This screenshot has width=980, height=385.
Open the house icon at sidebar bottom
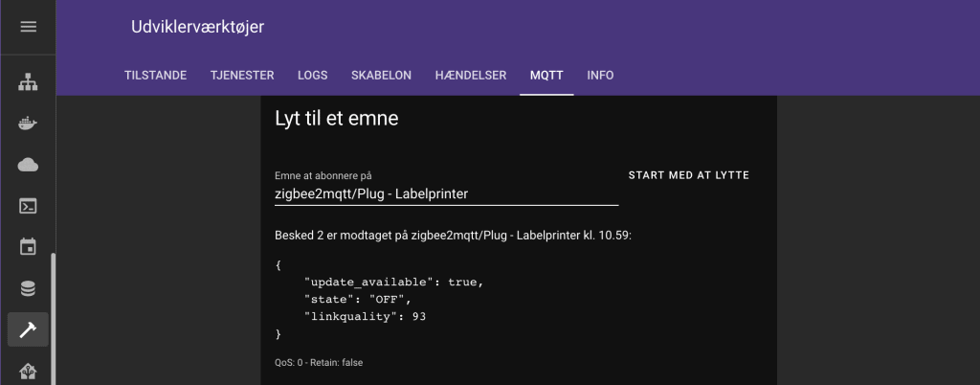[28, 372]
